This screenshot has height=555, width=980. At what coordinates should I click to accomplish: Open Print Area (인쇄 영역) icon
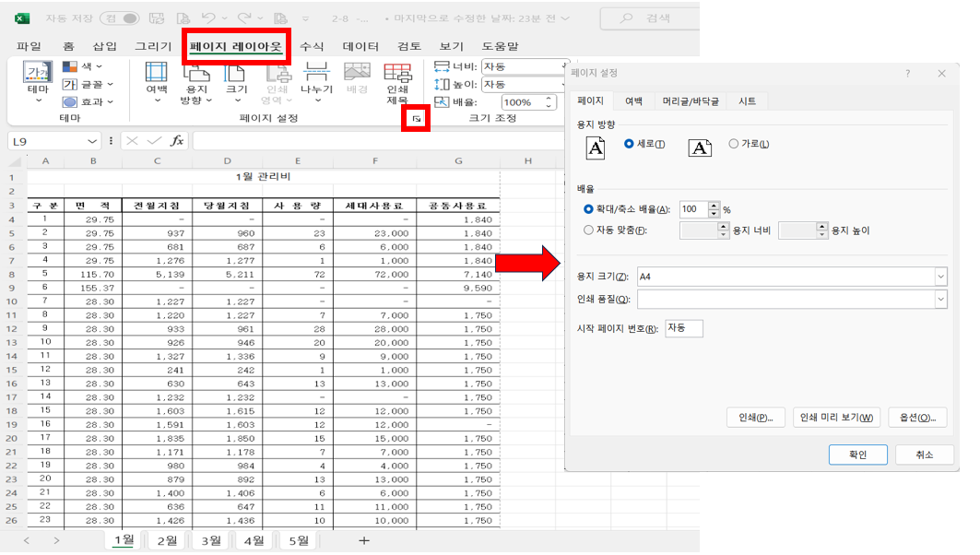277,73
